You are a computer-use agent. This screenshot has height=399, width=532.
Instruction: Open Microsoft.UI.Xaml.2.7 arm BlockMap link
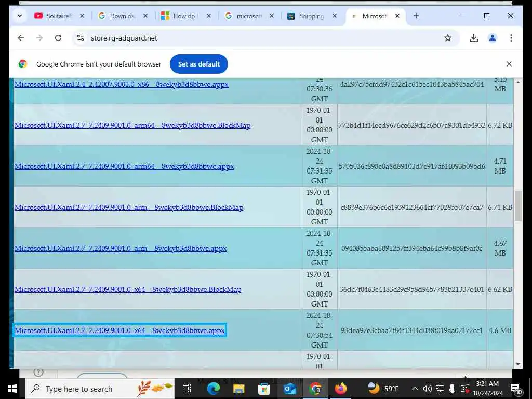129,207
